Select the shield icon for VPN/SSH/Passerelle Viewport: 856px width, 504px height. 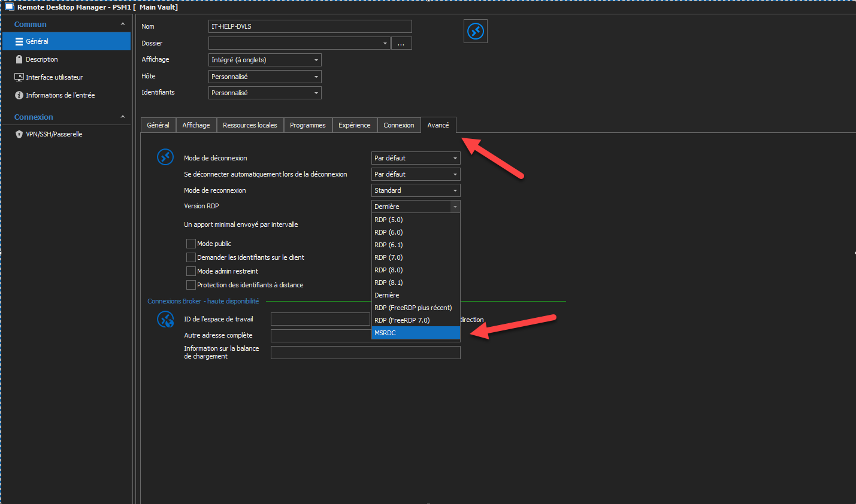18,134
